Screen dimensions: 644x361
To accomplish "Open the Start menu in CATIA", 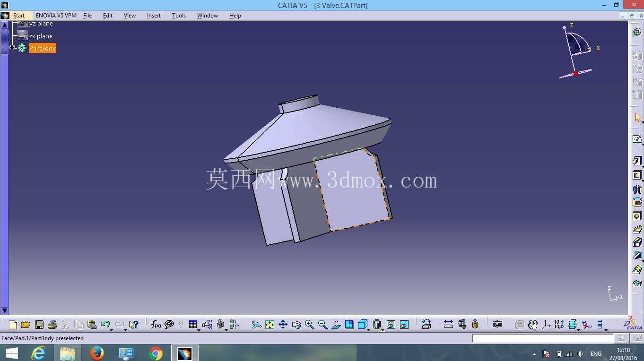I will pos(19,16).
